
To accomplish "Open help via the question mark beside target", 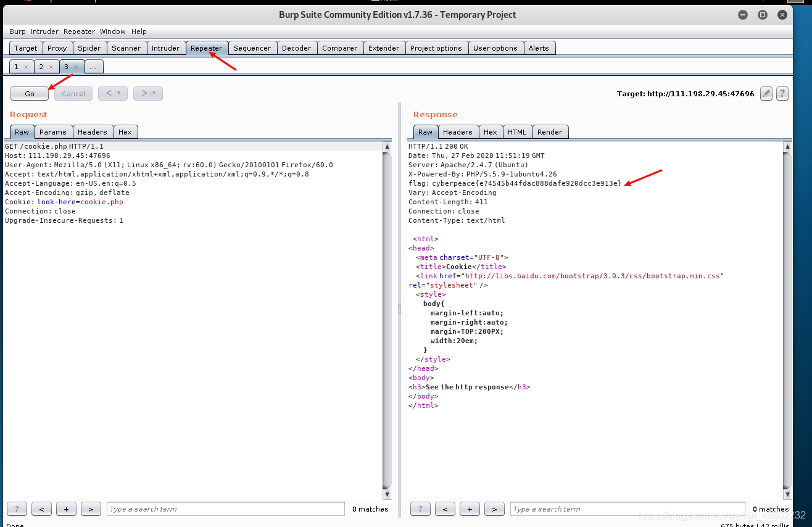I will (782, 94).
